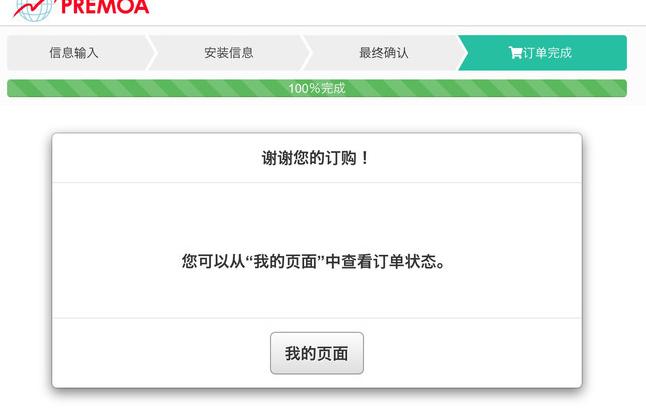Click the chevron between 最终确认 and 订单完成
Screen dimensions: 646x411
pos(462,53)
